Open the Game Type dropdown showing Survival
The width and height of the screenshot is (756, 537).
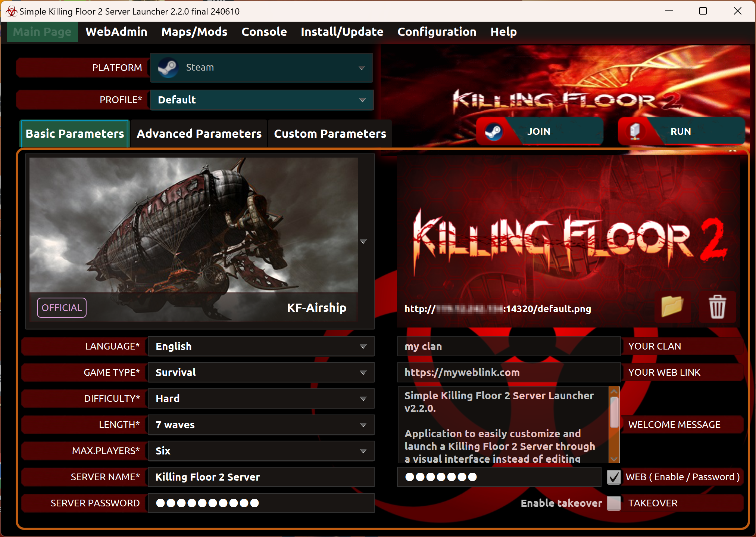(x=260, y=372)
